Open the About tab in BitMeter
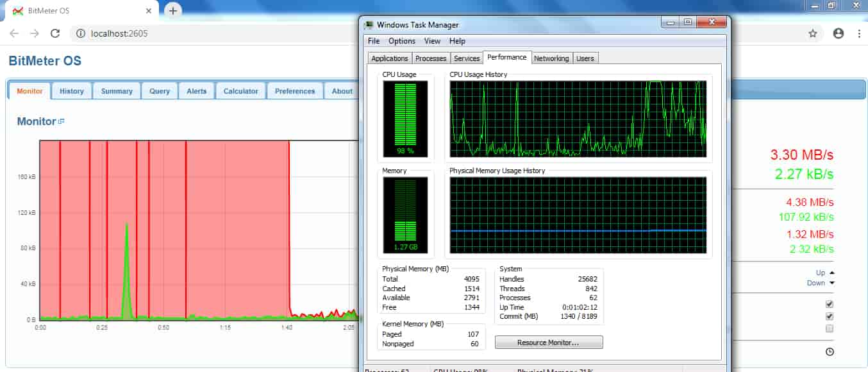This screenshot has height=372, width=868. pyautogui.click(x=342, y=91)
